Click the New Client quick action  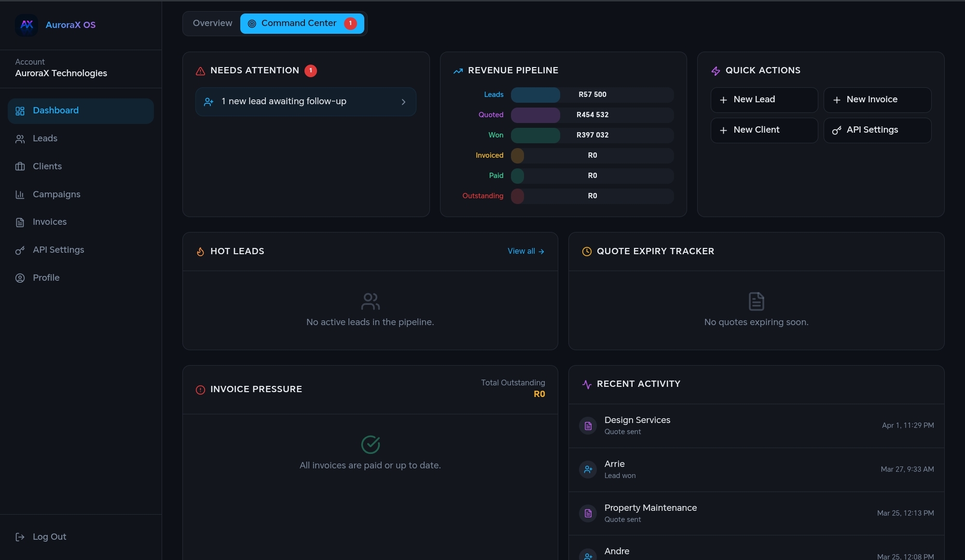764,130
